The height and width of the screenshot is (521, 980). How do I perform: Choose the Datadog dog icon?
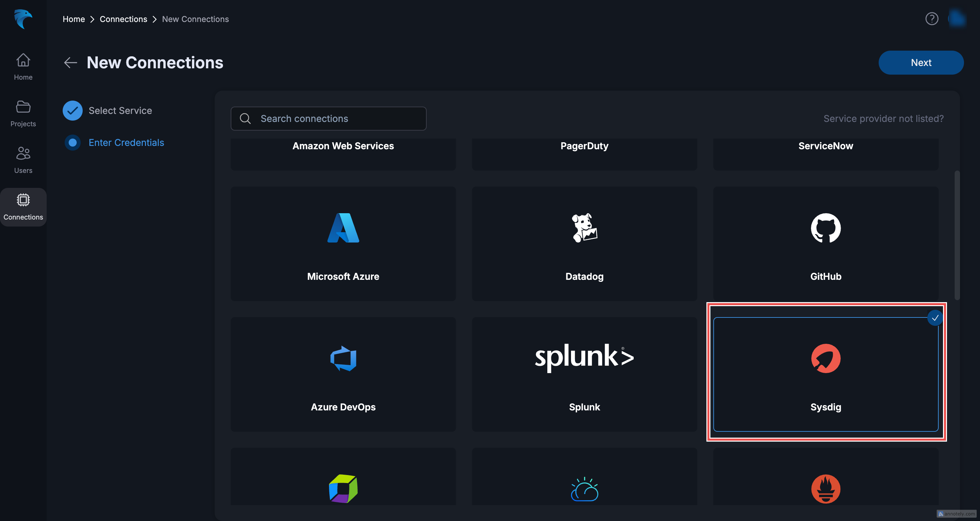click(584, 228)
